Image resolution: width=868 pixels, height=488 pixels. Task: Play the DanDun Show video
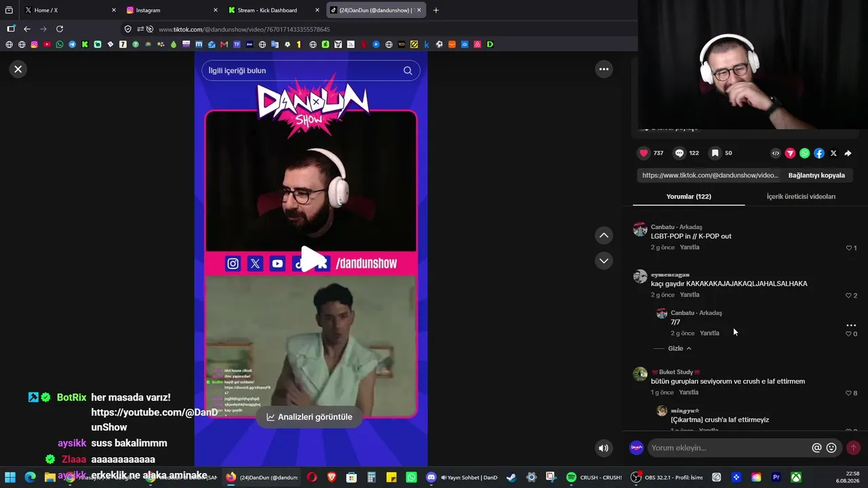(x=312, y=259)
